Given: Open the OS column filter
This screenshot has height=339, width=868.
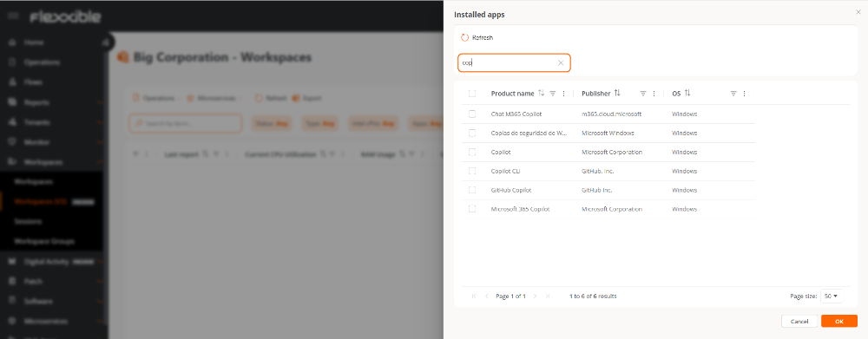Looking at the screenshot, I should (x=733, y=94).
